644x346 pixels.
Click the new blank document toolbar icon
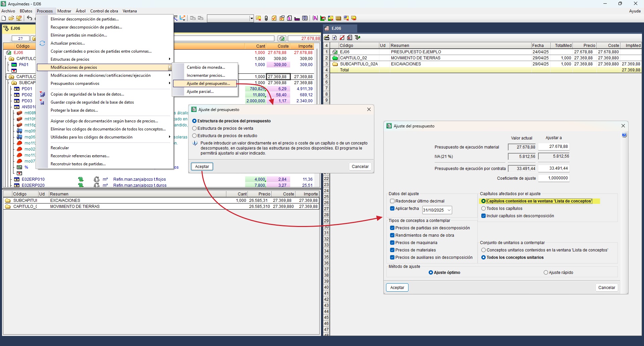coord(4,18)
